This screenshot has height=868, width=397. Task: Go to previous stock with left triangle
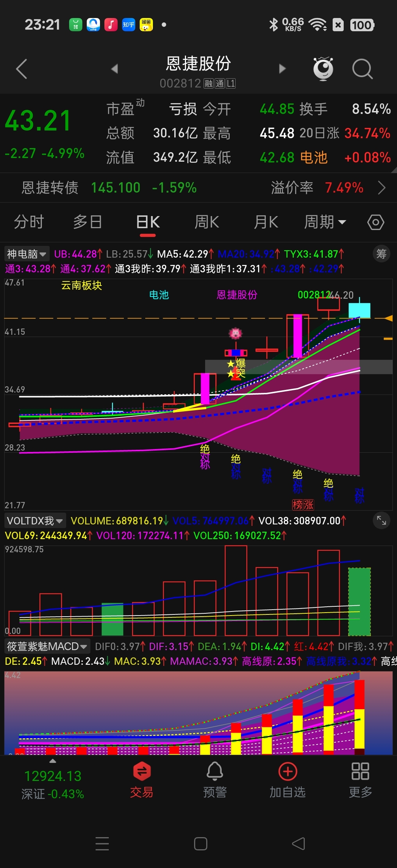(115, 69)
